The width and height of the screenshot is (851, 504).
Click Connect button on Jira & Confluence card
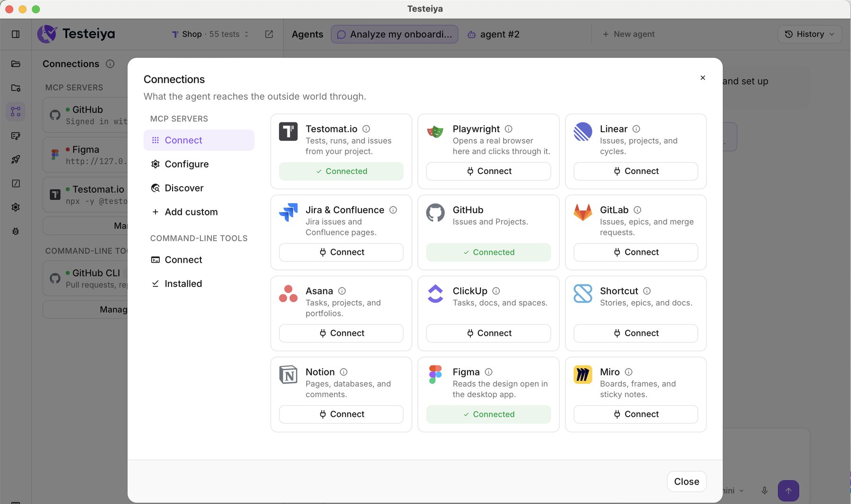[341, 252]
